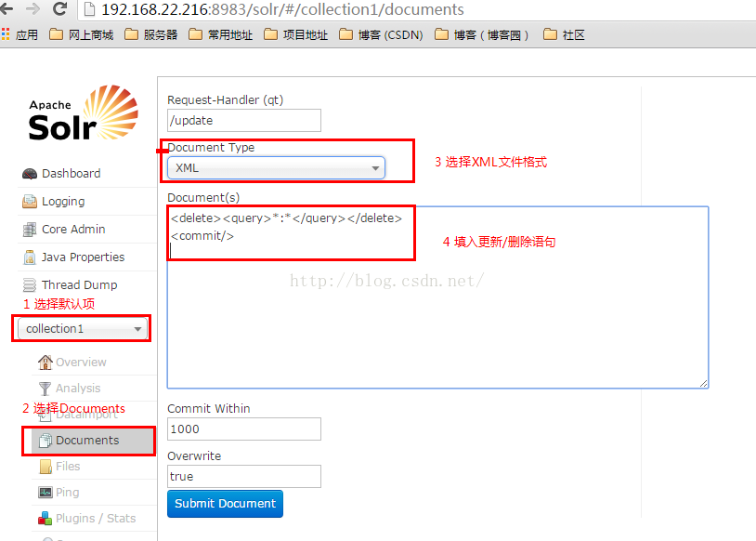Open the 常用地址 bookmark folder

click(221, 34)
